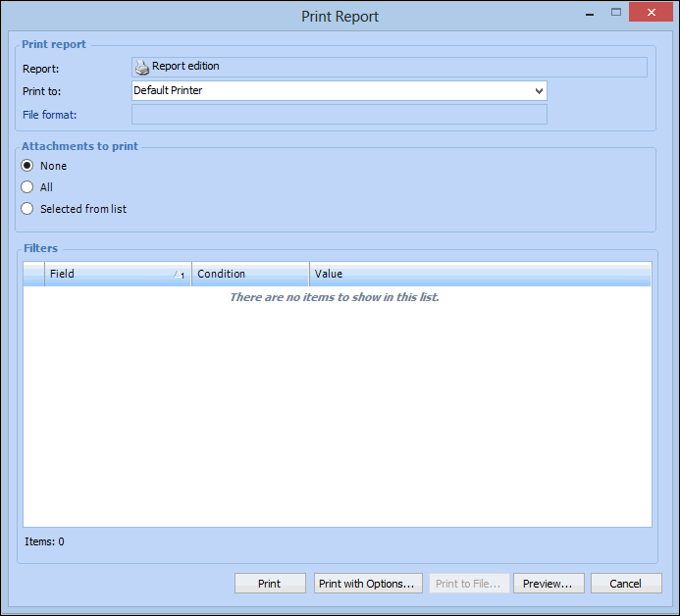Click the empty filters list message
Viewport: 680px width, 616px height.
coord(335,297)
